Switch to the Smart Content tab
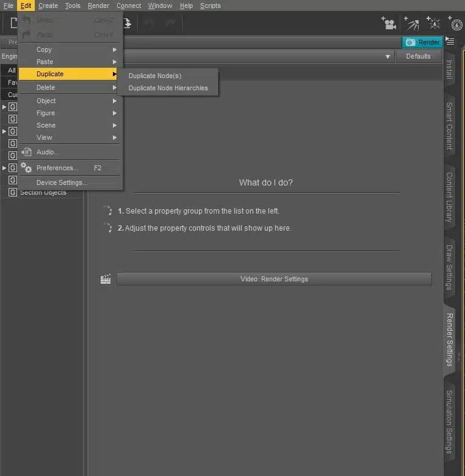465x476 pixels. (x=449, y=126)
